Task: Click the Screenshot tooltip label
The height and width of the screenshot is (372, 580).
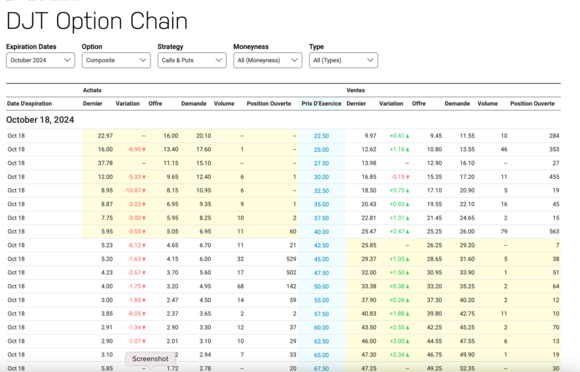Action: (x=150, y=359)
